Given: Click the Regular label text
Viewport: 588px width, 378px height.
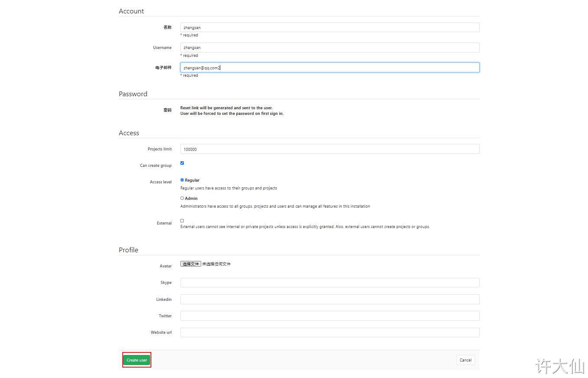Looking at the screenshot, I should pyautogui.click(x=192, y=180).
